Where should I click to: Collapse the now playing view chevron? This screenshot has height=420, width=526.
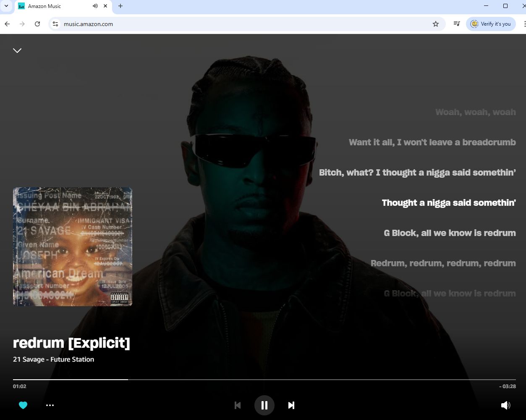(17, 50)
